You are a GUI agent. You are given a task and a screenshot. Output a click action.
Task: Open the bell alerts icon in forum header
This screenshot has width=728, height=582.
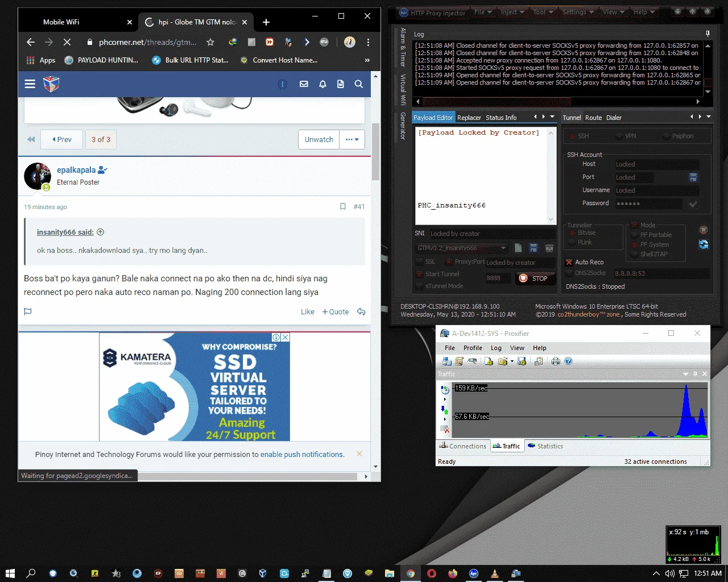point(322,84)
